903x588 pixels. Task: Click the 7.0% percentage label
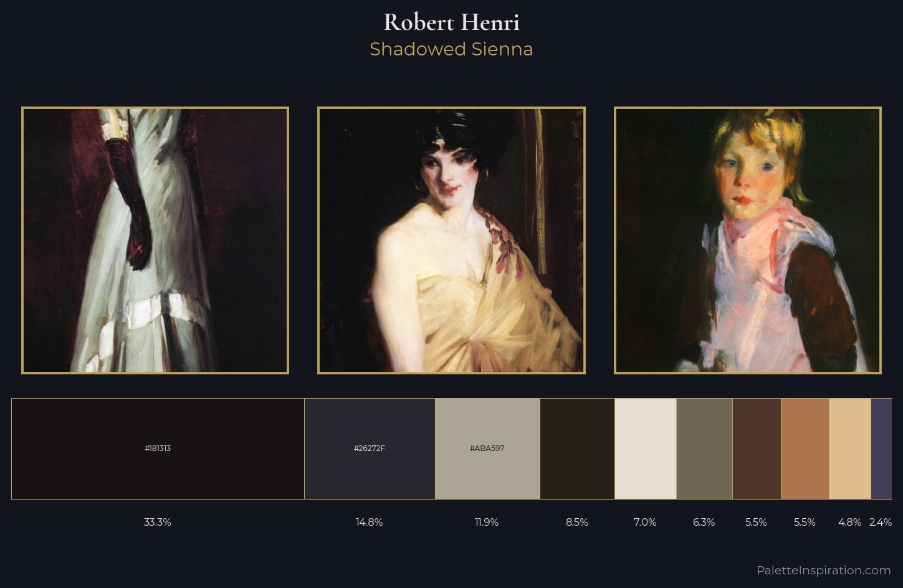tap(645, 522)
